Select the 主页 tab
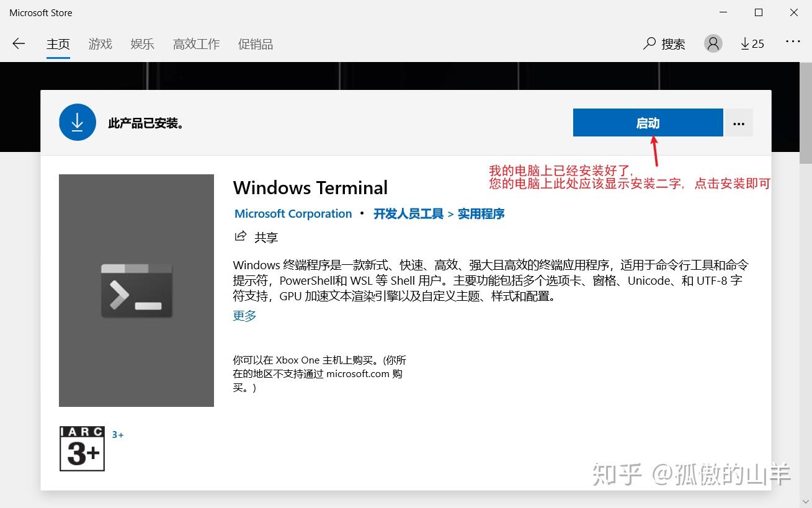Screen dimensions: 812x508 58,43
